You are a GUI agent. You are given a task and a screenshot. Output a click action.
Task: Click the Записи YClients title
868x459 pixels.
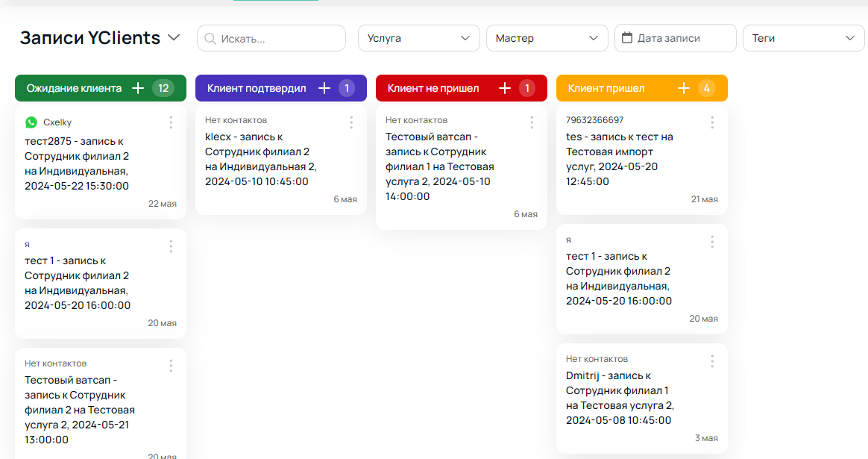(x=90, y=38)
